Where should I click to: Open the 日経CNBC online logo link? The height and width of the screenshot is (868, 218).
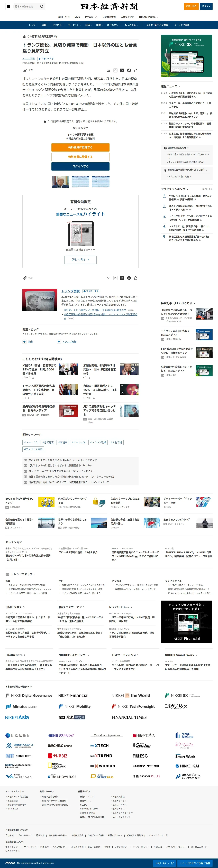tap(60, 746)
